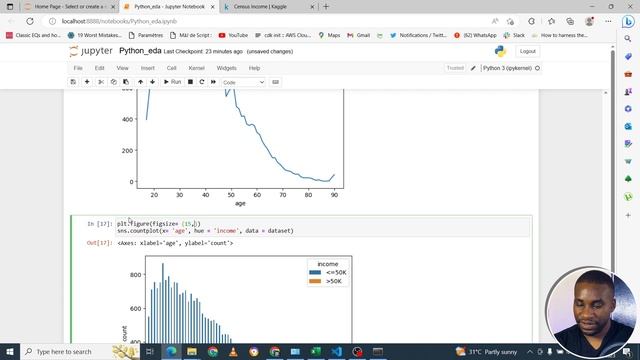Open the Gmail bookmark
The image size is (640, 360).
[358, 36]
